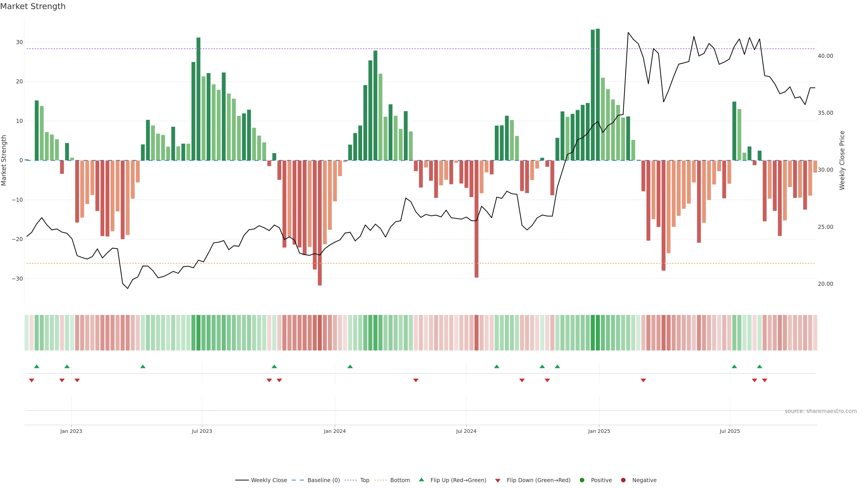Click the Weekly Close Price axis title
The image size is (868, 488).
[842, 160]
